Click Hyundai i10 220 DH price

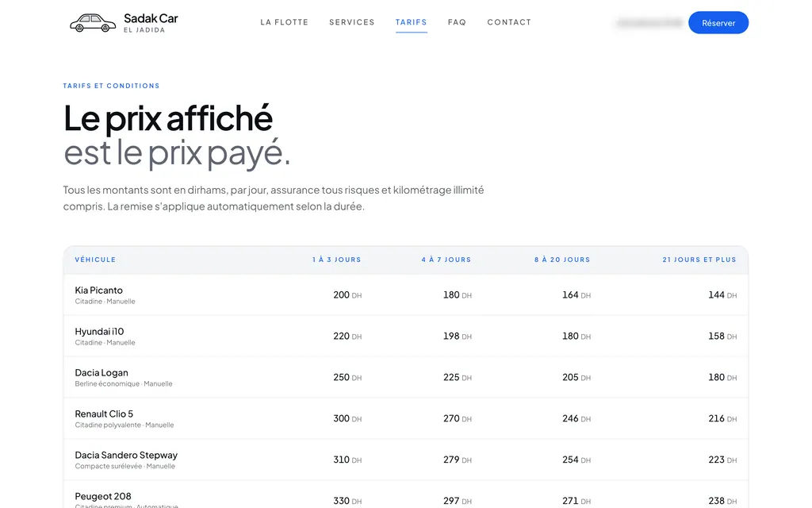coord(347,336)
